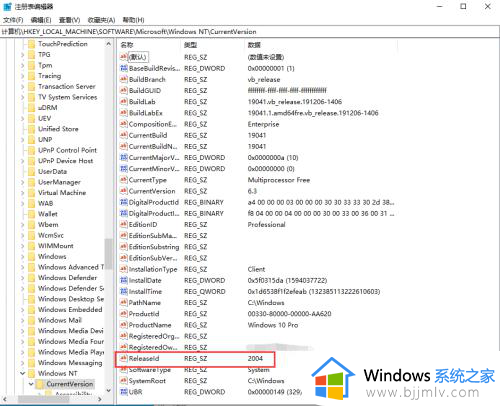Click the CurrentMajorVersion DWORD icon
This screenshot has width=500, height=406.
coord(124,157)
